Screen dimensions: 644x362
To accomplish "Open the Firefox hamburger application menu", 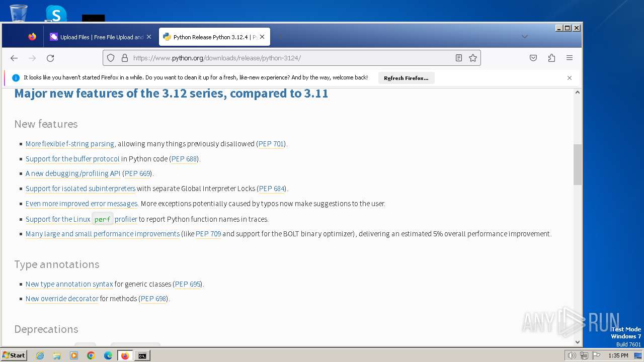I will click(x=570, y=58).
